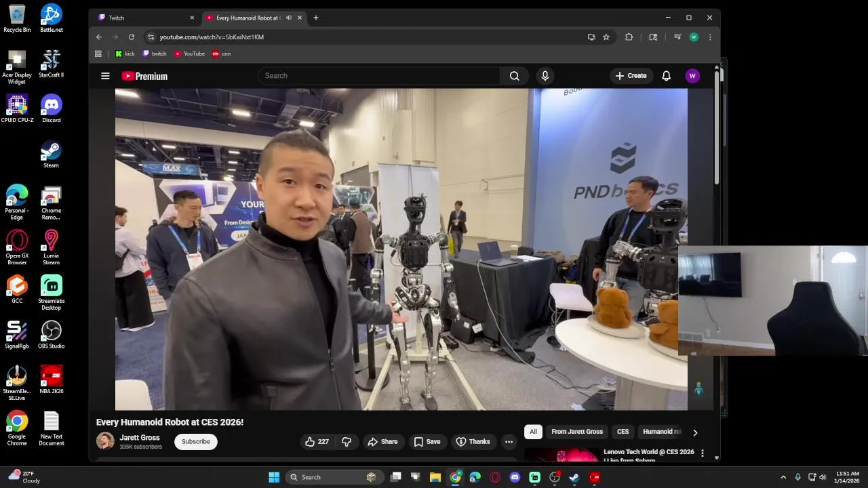Open Jarett Gross channel avatar

(105, 441)
